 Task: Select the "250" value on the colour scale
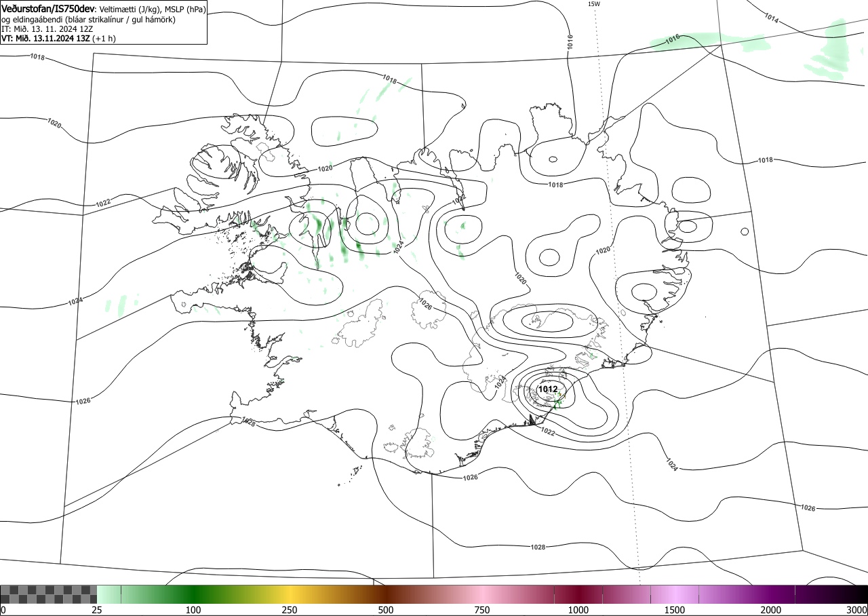(x=290, y=610)
